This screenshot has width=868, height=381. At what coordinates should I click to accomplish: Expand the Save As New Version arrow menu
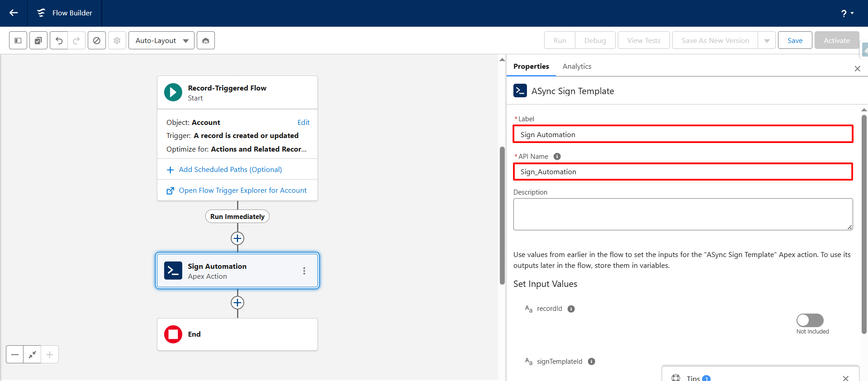(x=767, y=40)
